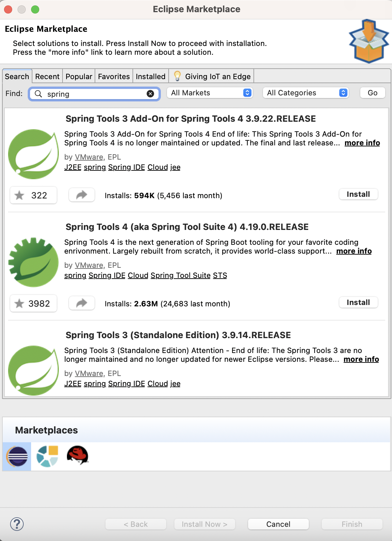Open more info for Spring Tools 4
The width and height of the screenshot is (392, 541).
pyautogui.click(x=354, y=251)
